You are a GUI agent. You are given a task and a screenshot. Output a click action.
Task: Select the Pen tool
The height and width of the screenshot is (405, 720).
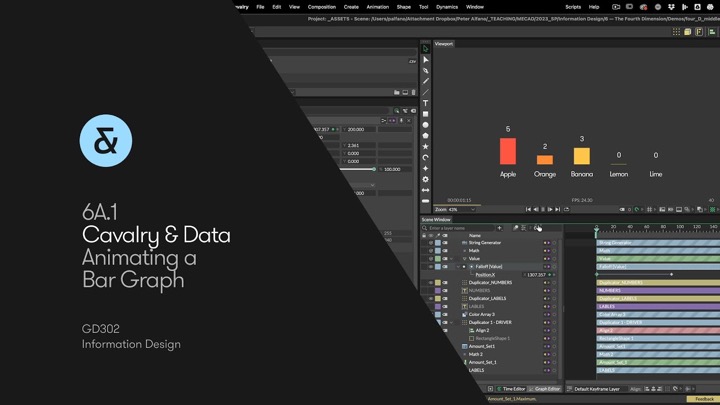point(426,71)
